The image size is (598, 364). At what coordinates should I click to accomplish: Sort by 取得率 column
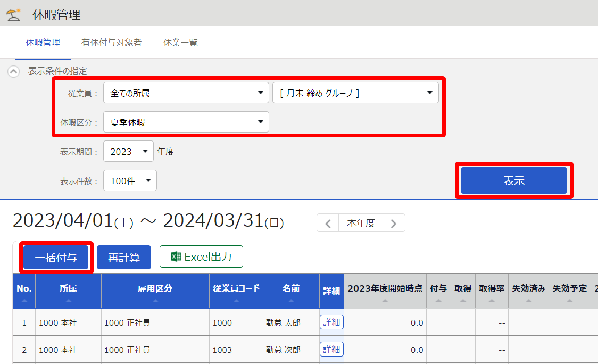click(x=492, y=291)
